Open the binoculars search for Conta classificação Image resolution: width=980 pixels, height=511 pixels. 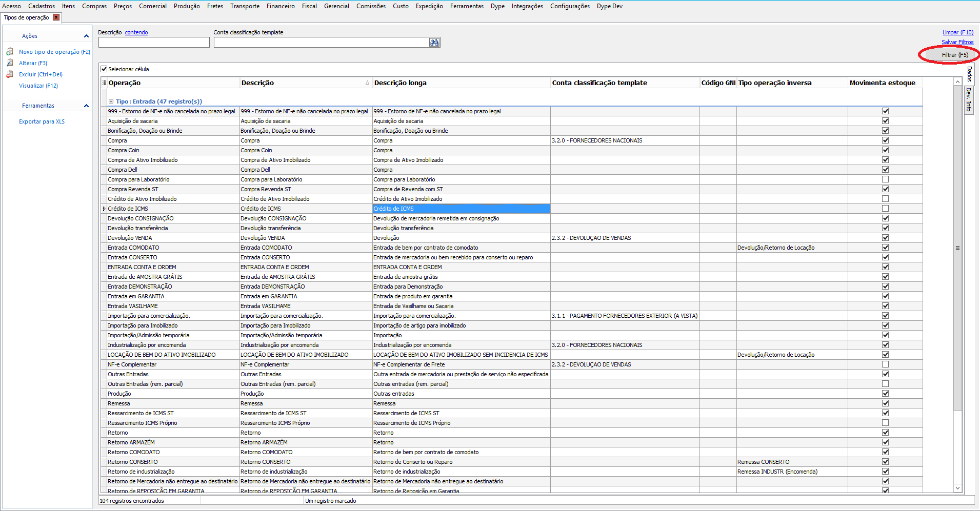[434, 43]
